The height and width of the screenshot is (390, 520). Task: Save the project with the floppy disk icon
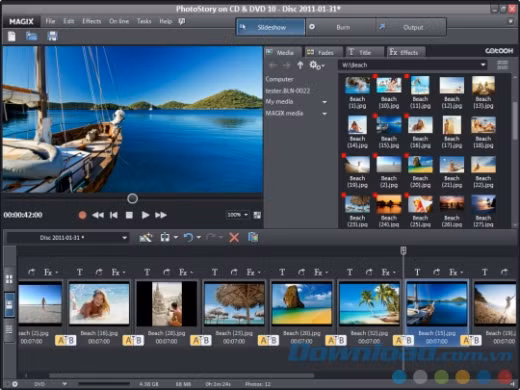pyautogui.click(x=52, y=36)
